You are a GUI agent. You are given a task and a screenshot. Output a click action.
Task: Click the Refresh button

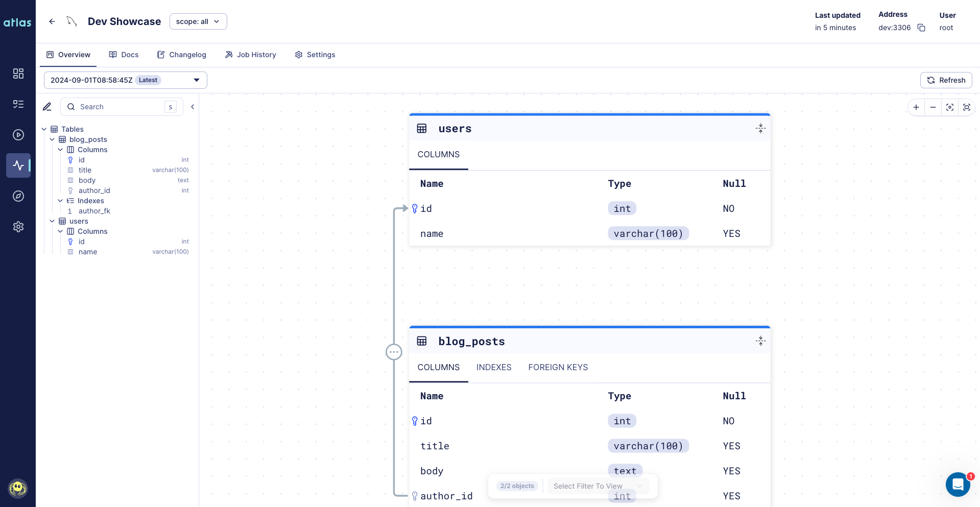coord(946,80)
